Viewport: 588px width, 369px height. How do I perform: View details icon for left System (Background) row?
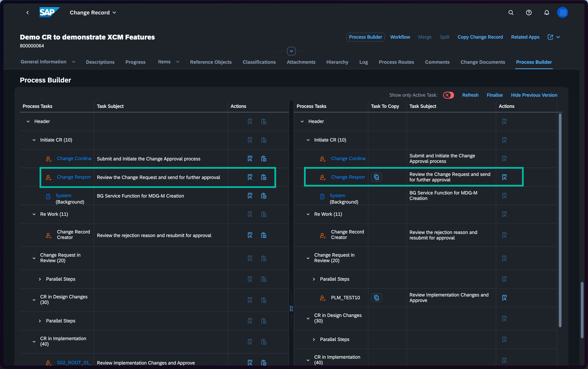250,196
